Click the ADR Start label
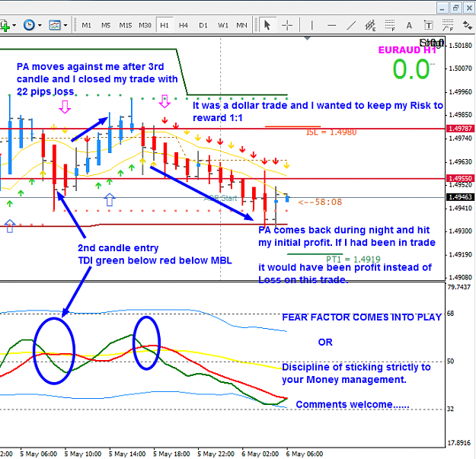The image size is (476, 459). 220,199
